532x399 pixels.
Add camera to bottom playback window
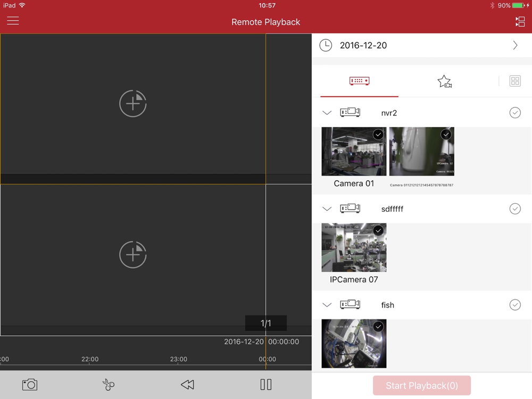point(132,254)
